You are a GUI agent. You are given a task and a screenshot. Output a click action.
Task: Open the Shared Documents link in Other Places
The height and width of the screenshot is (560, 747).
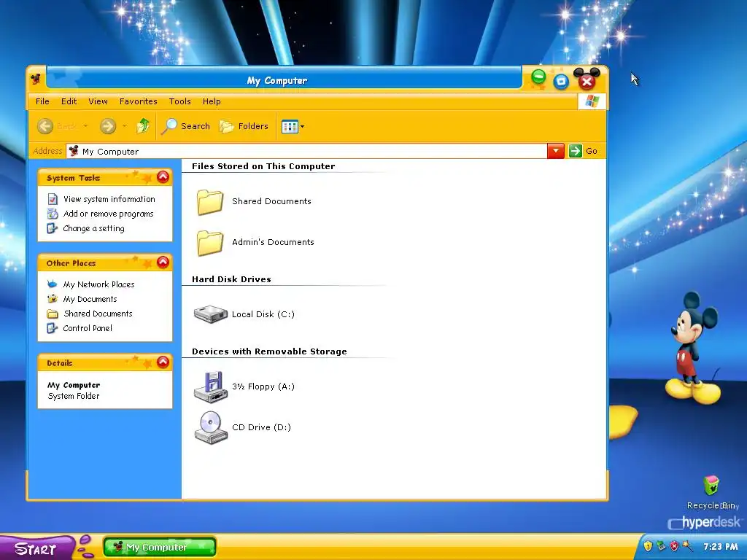point(98,314)
